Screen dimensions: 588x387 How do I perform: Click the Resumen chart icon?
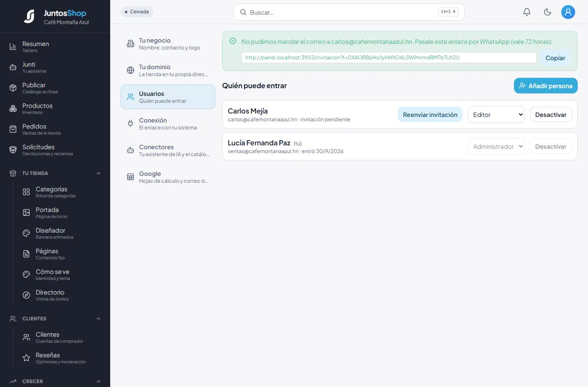(x=13, y=46)
